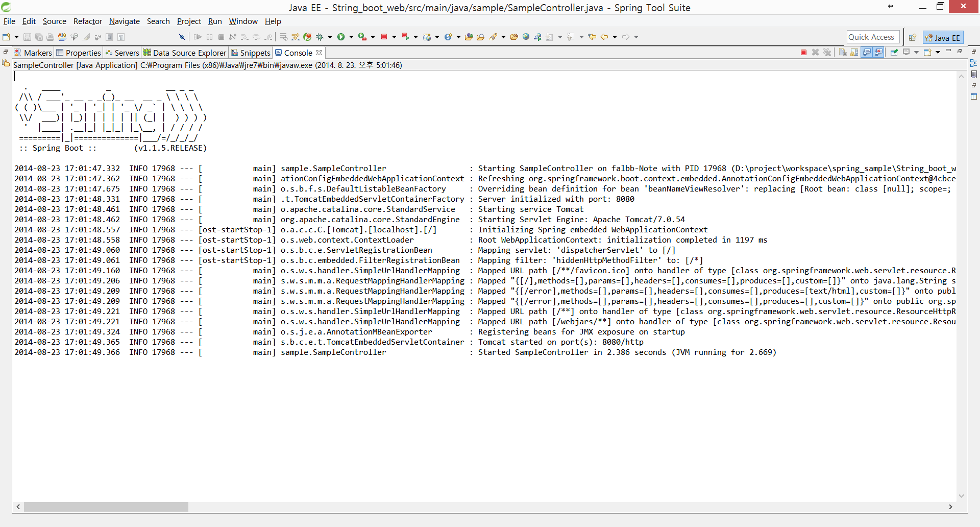Switch to the Markers tab
The width and height of the screenshot is (980, 527).
[33, 53]
